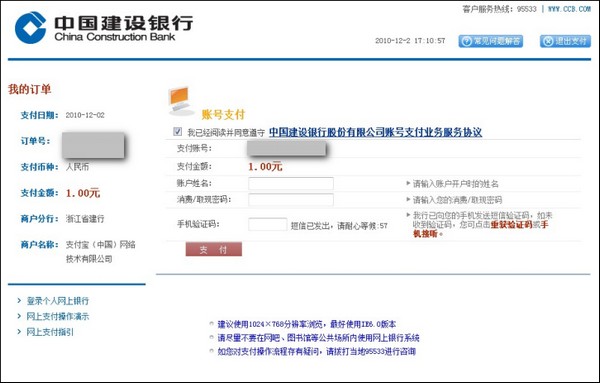
Task: Click the 支付金额 1.00元 in form
Action: [x=266, y=167]
